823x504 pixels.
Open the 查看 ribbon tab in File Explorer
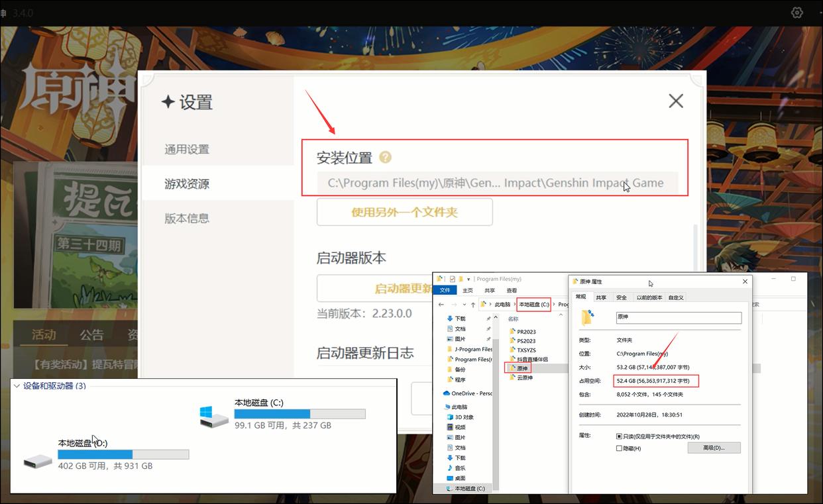click(512, 289)
